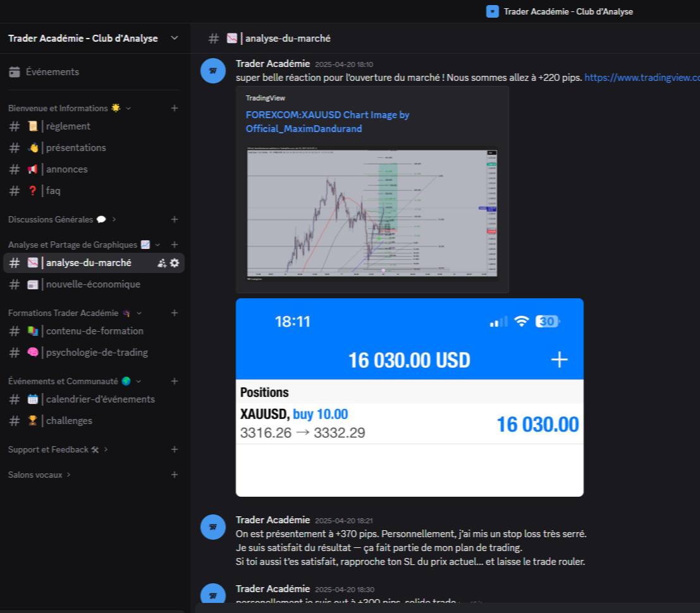Add a voice channel to Salons vocaux
700x613 pixels.
(175, 475)
